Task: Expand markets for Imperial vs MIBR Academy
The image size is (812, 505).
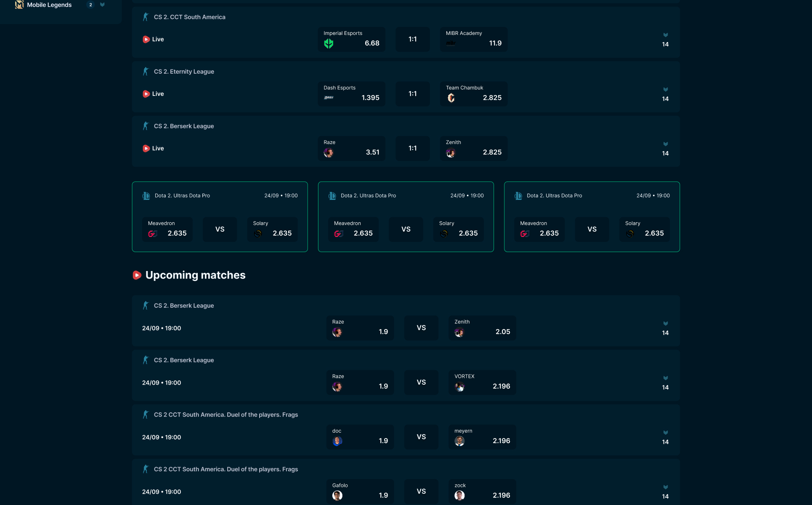Action: tap(665, 35)
